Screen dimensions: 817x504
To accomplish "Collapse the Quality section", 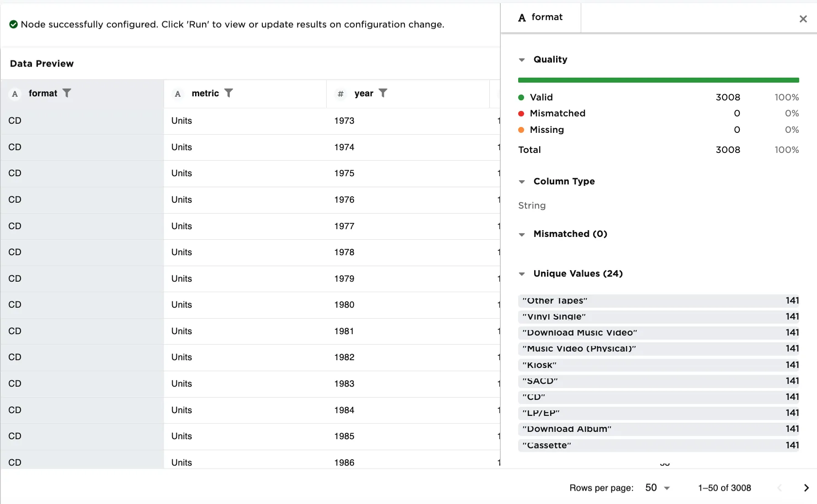I will tap(522, 60).
